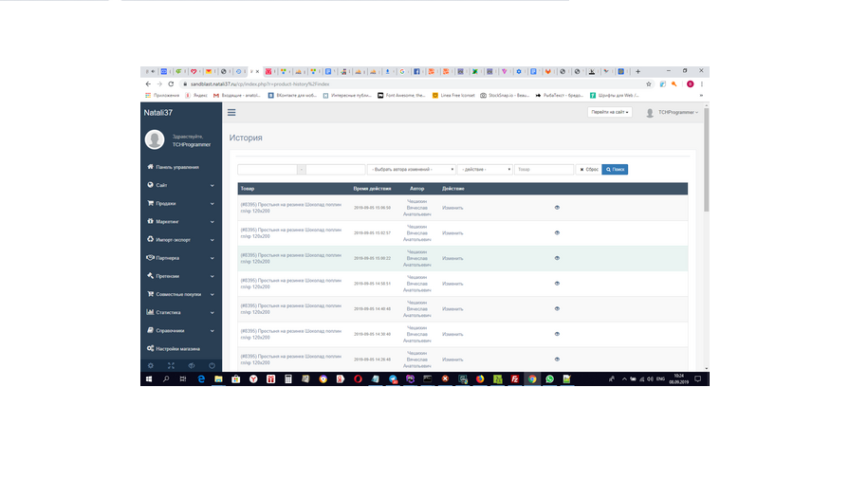This screenshot has width=868, height=480.
Task: Click the Время действия column header
Action: [x=372, y=189]
